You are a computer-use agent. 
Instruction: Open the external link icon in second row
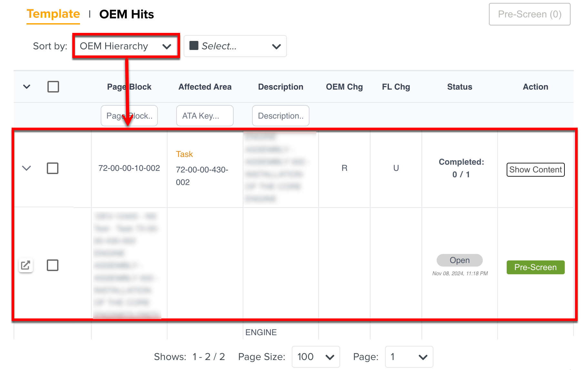(26, 266)
